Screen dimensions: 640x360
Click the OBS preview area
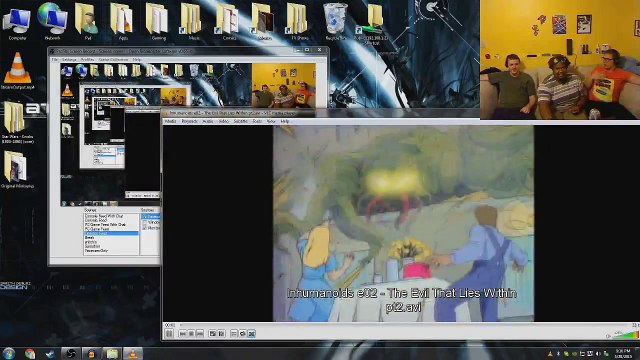click(188, 134)
